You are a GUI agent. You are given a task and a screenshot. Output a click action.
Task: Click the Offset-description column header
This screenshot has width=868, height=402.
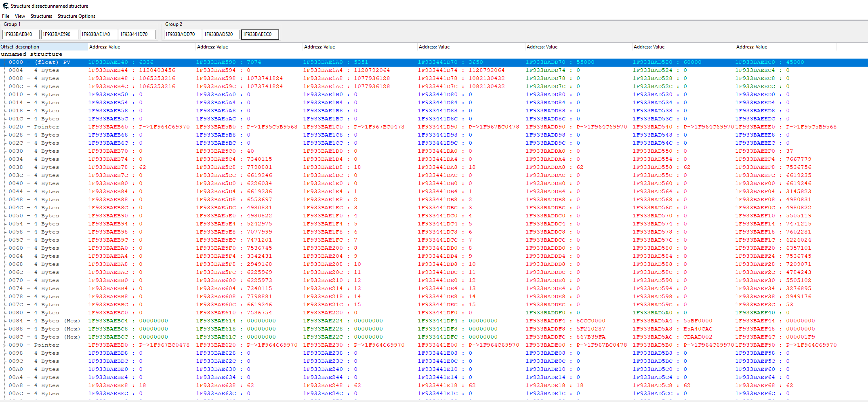44,47
